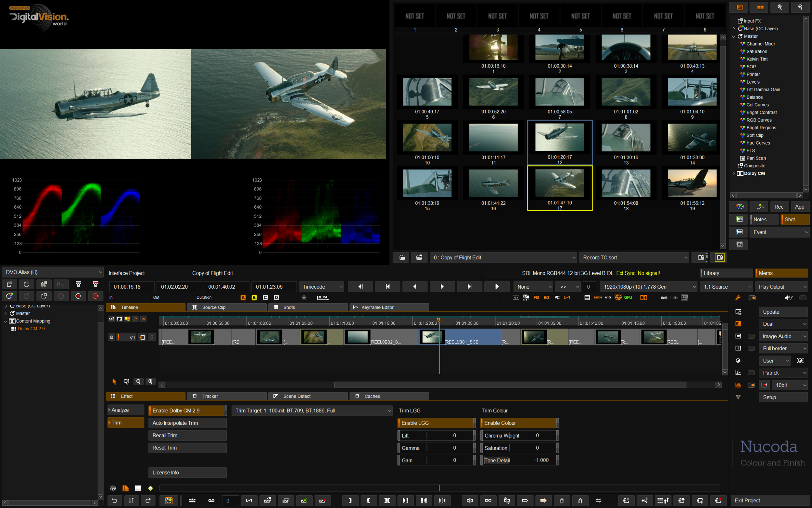The width and height of the screenshot is (812, 508).
Task: Toggle Enable Colour
Action: [x=519, y=423]
